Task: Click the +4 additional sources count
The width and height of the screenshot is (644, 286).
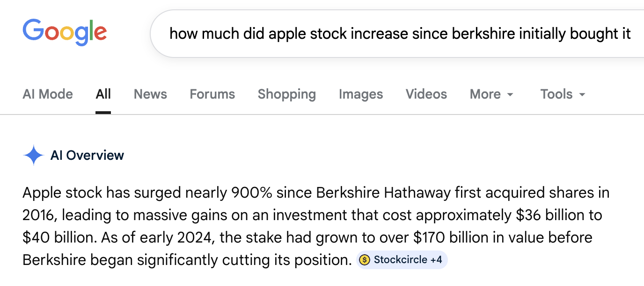Action: (x=436, y=260)
